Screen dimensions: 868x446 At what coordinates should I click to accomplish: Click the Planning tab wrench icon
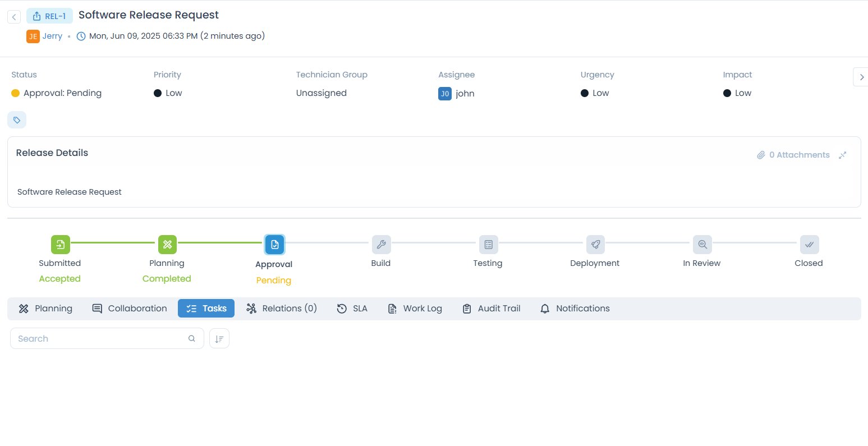click(23, 308)
